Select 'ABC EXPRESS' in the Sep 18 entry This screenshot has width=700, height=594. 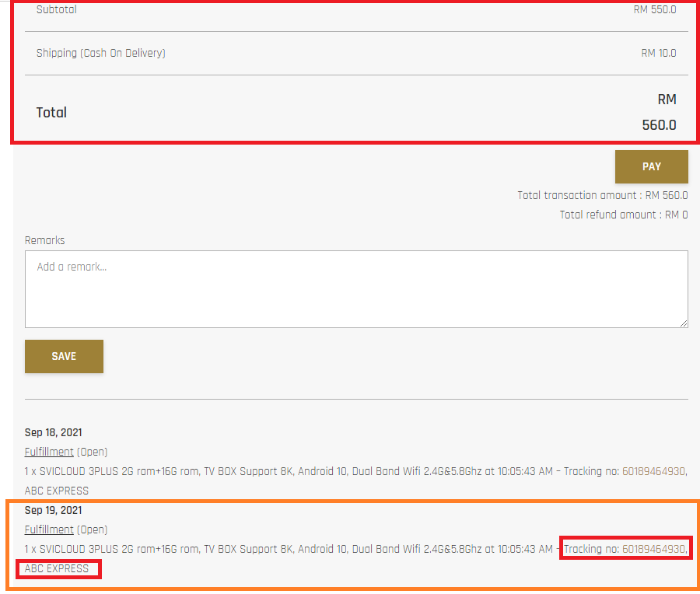57,491
